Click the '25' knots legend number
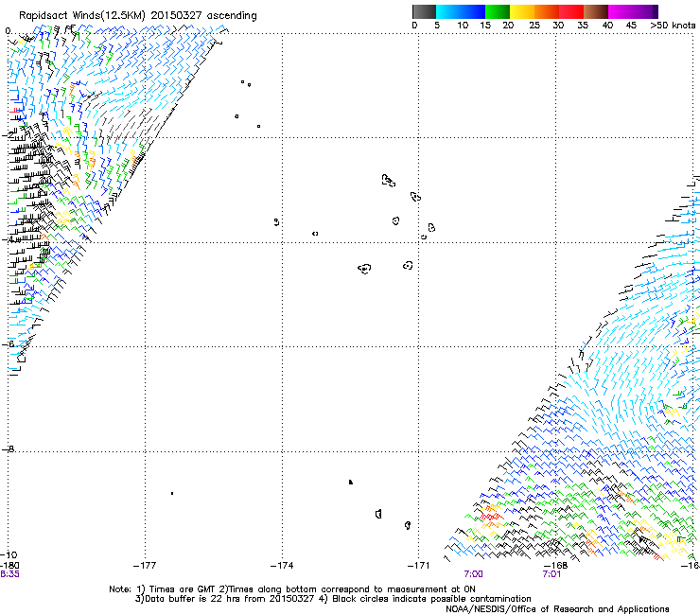This screenshot has width=700, height=615. 534,26
